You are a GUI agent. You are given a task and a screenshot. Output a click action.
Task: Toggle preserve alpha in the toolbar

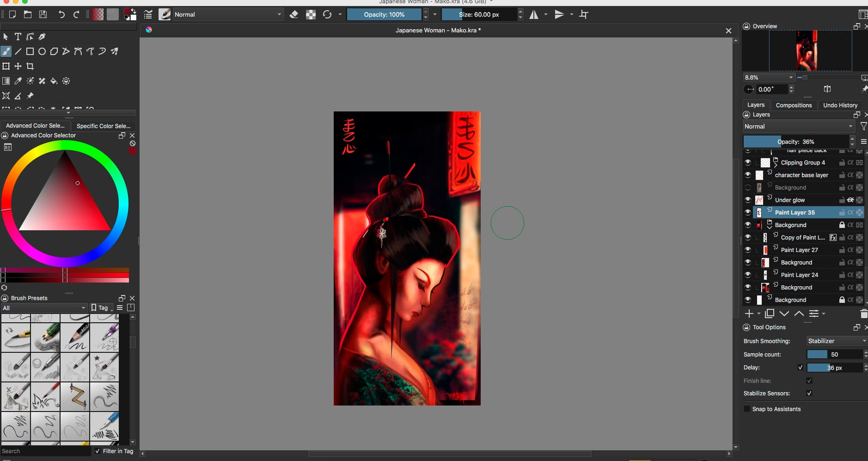(311, 14)
